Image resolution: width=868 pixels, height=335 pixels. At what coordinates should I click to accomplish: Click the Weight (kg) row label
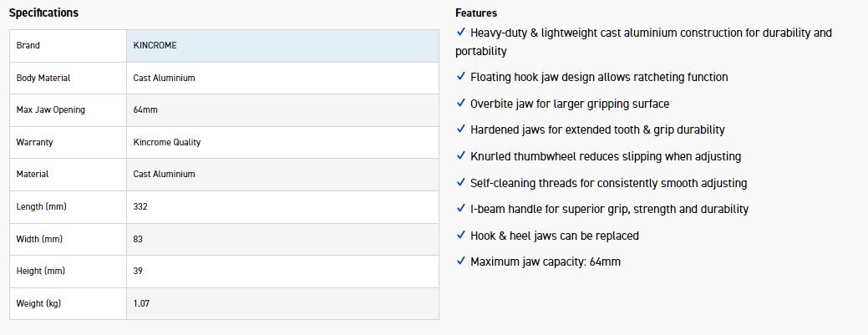coord(38,303)
